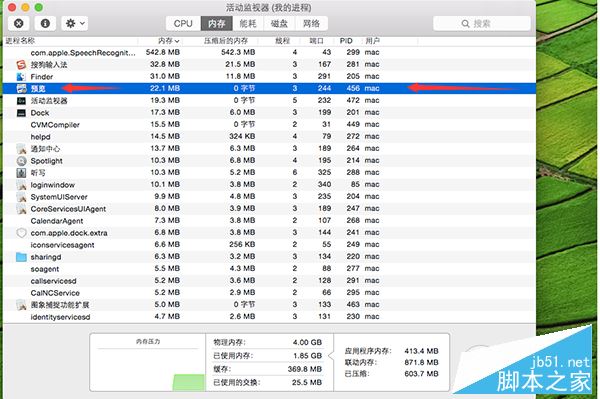Image resolution: width=600 pixels, height=399 pixels.
Task: Click the 内存压力 graph panel
Action: click(x=148, y=362)
